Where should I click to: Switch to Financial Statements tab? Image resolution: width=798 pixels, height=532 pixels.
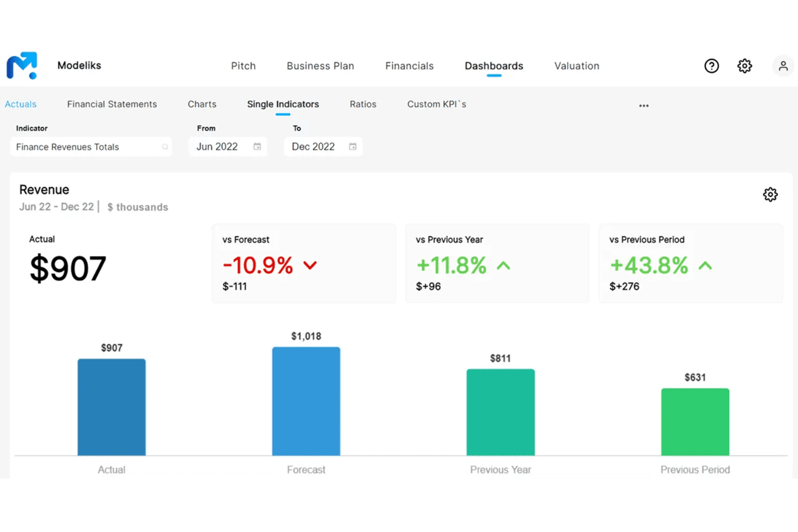(112, 104)
